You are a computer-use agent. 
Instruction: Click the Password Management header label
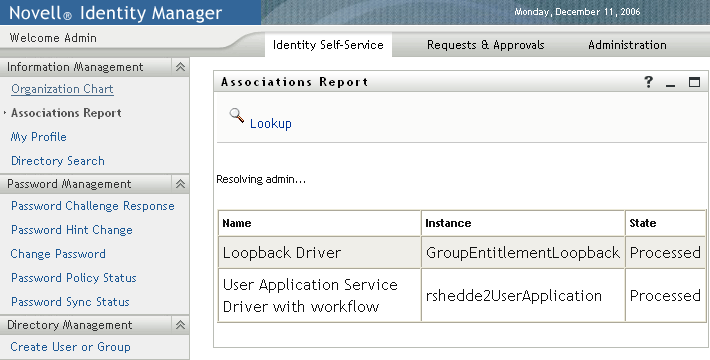[69, 184]
